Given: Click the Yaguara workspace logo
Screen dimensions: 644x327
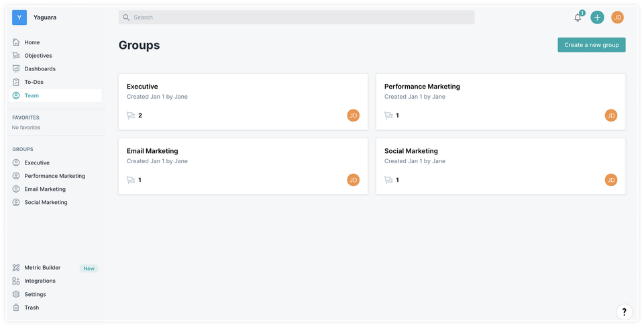Looking at the screenshot, I should point(19,17).
